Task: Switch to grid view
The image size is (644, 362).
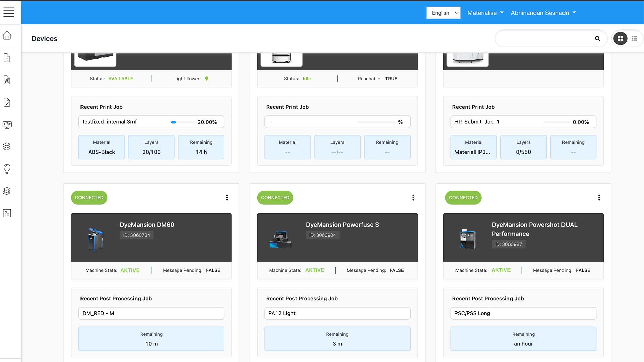Action: pos(620,39)
